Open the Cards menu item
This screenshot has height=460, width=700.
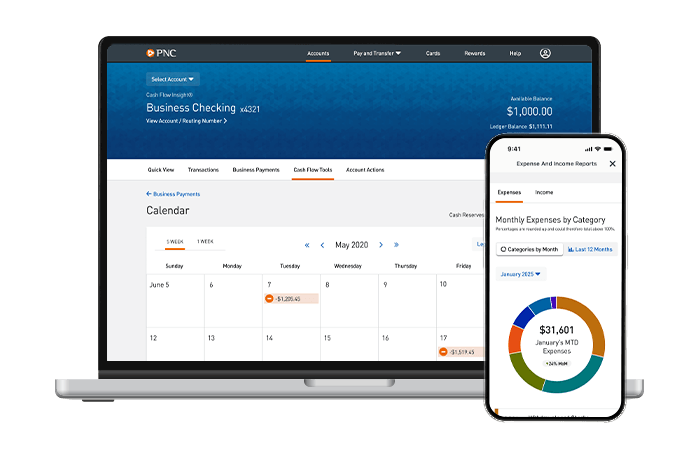tap(433, 53)
